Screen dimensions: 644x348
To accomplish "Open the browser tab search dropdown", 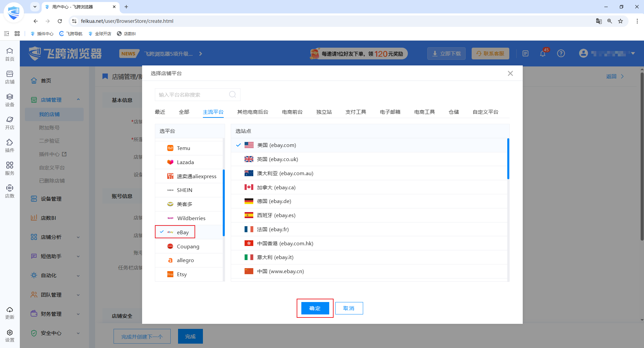I will pos(35,7).
